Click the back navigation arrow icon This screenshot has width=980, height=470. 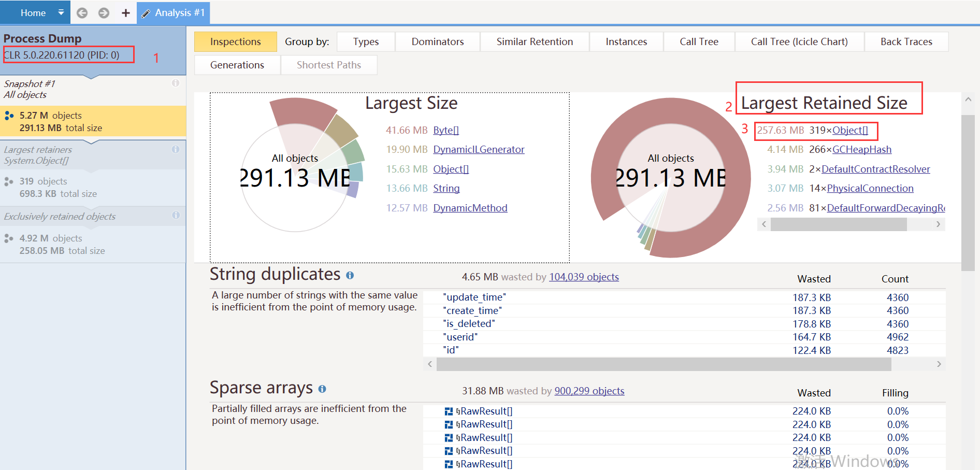[82, 13]
